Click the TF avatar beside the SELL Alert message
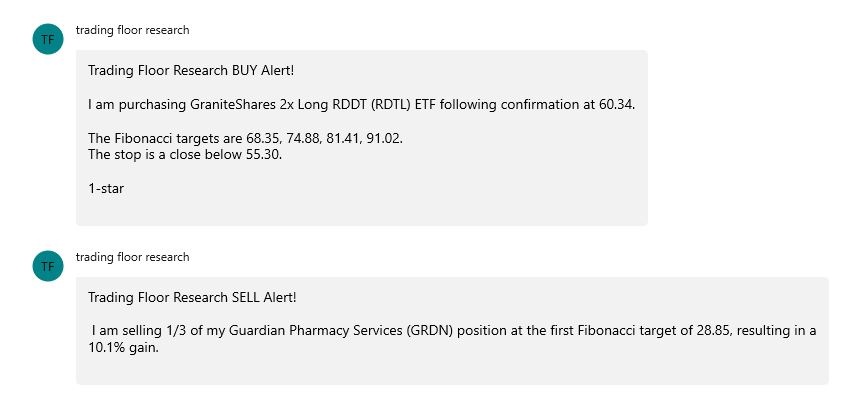Screen dimensions: 854x402 [48, 266]
